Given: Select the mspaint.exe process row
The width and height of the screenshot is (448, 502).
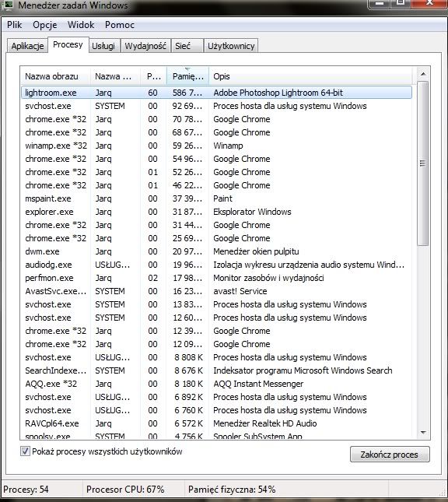Looking at the screenshot, I should [216, 198].
